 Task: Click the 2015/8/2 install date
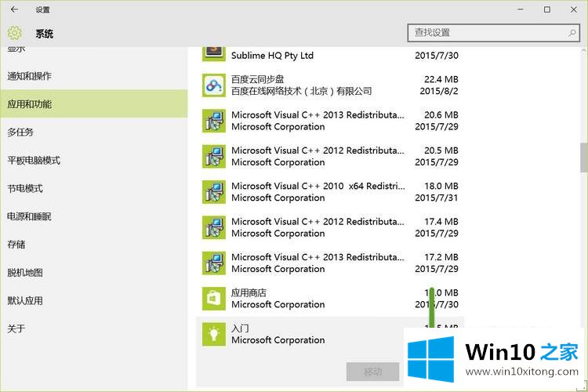(x=439, y=91)
